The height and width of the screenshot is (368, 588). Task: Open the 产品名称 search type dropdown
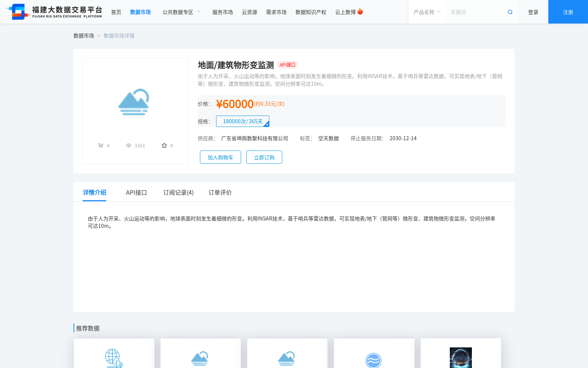tap(427, 12)
